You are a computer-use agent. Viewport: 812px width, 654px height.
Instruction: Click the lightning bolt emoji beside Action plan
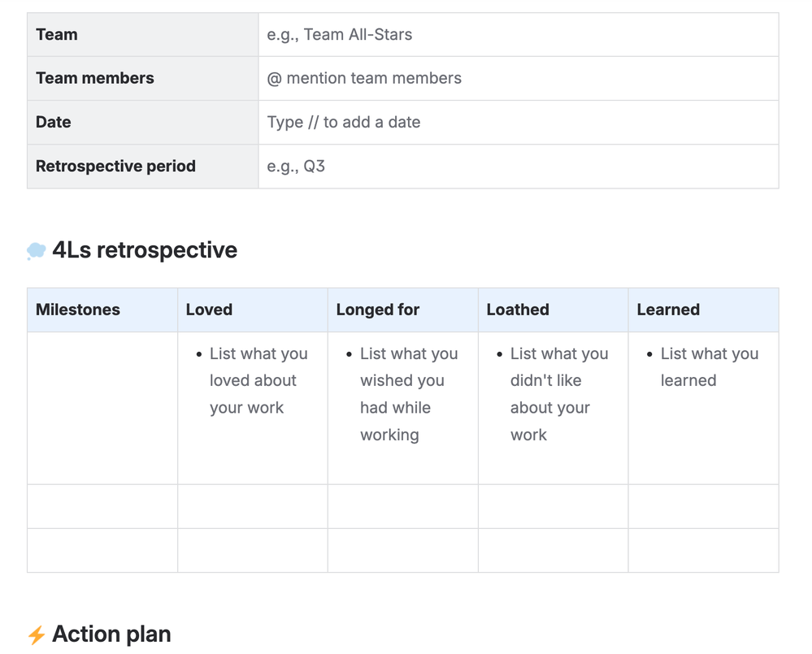36,635
